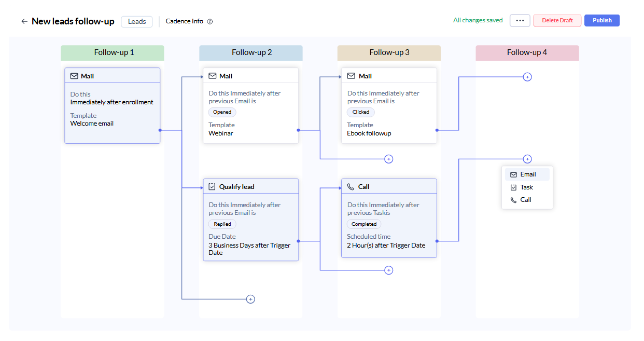The height and width of the screenshot is (341, 644).
Task: Add a step with the plus below the Ebook followup card
Action: [x=389, y=159]
